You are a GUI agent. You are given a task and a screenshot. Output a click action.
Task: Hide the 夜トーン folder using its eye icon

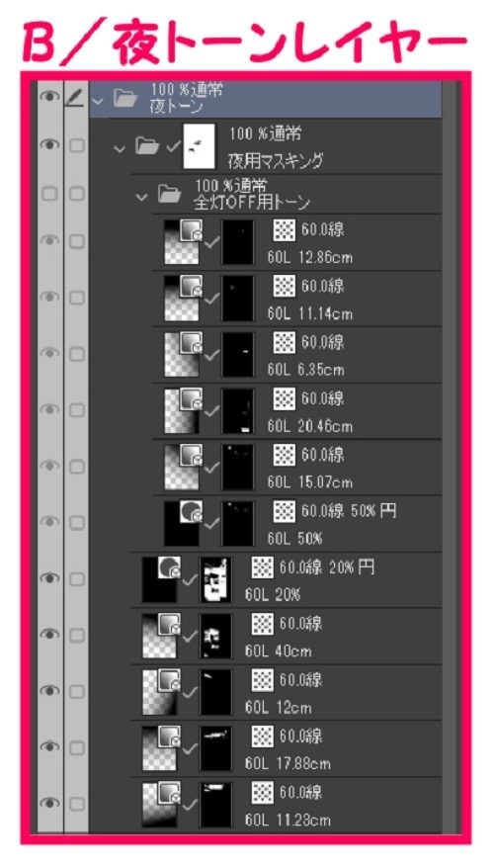click(x=49, y=97)
